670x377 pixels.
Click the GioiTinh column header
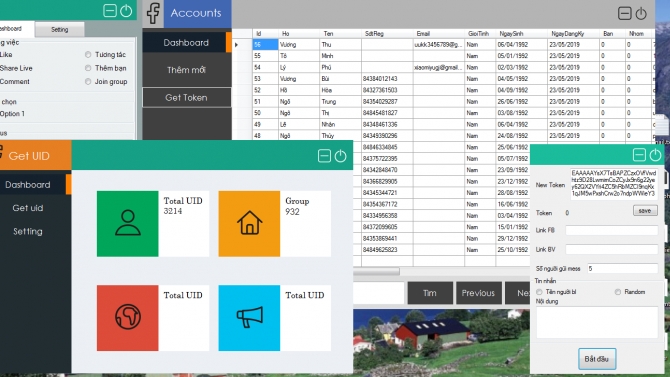[480, 34]
